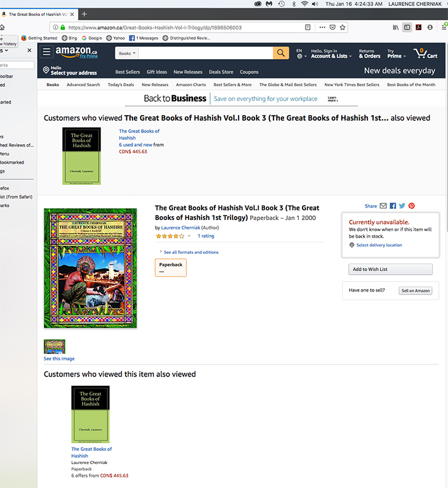Screen dimensions: 448x488
Task: Toggle the Firefox sidebar button
Action: tap(407, 27)
